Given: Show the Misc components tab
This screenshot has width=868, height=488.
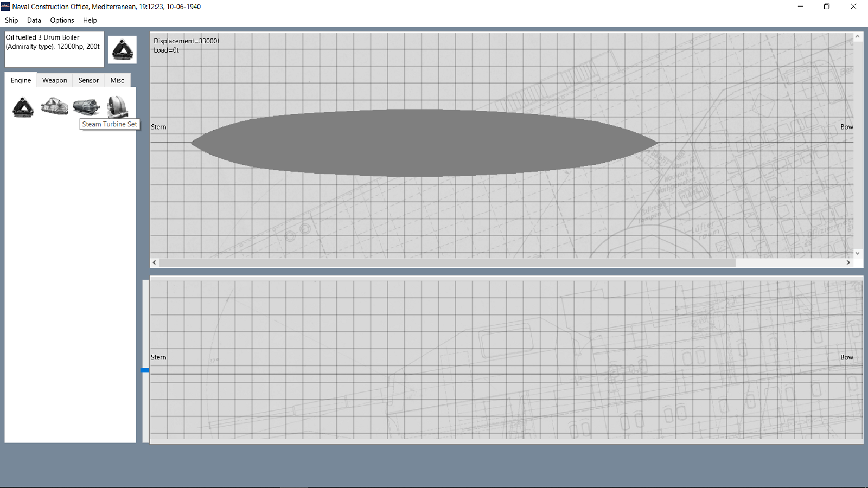Looking at the screenshot, I should (x=117, y=80).
